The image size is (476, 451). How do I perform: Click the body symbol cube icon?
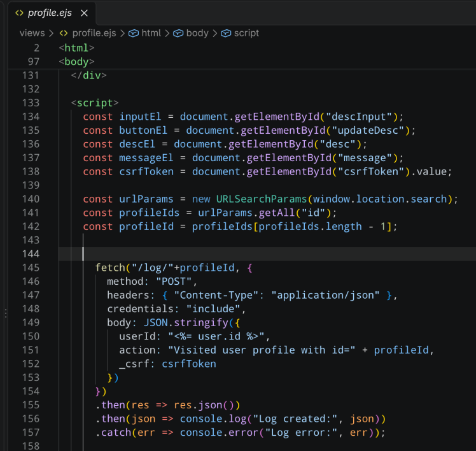tap(178, 33)
